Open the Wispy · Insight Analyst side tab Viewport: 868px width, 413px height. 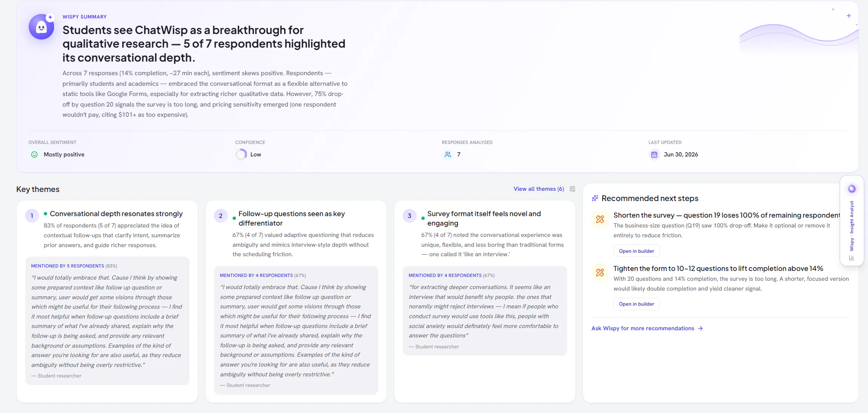pyautogui.click(x=852, y=221)
